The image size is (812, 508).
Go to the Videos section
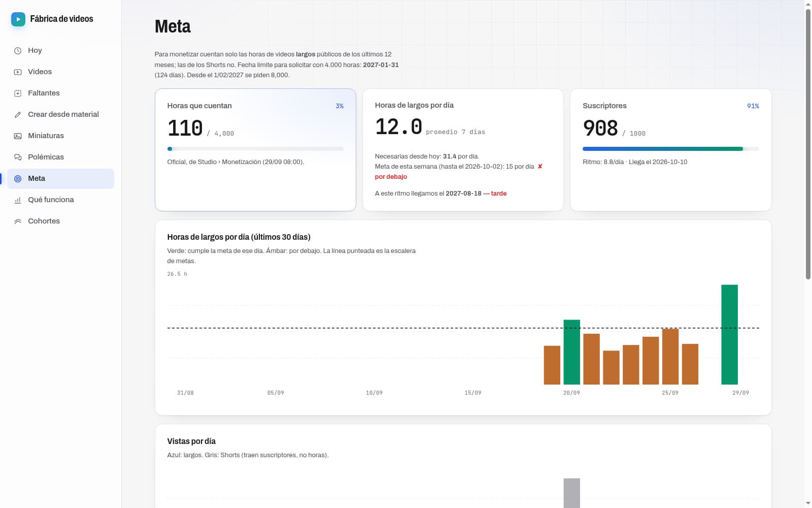60,72
